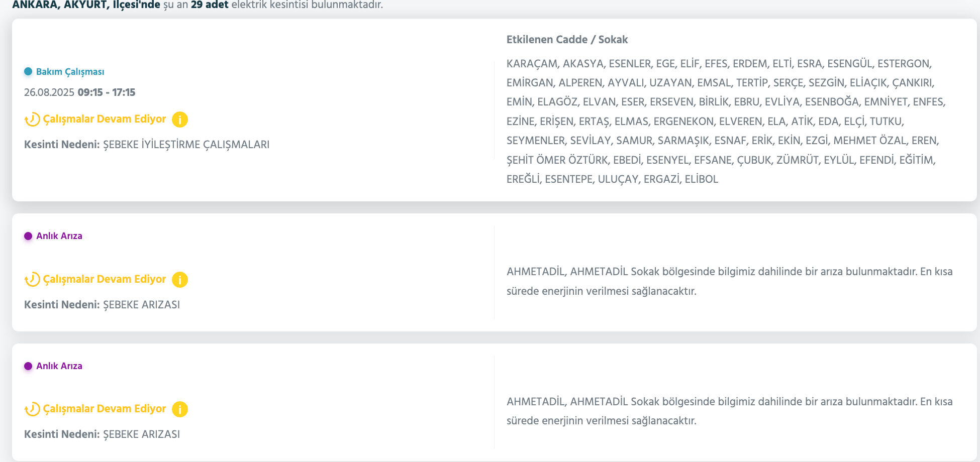The image size is (980, 462).
Task: Open info icon in first Anlık Arıza card
Action: [x=180, y=280]
